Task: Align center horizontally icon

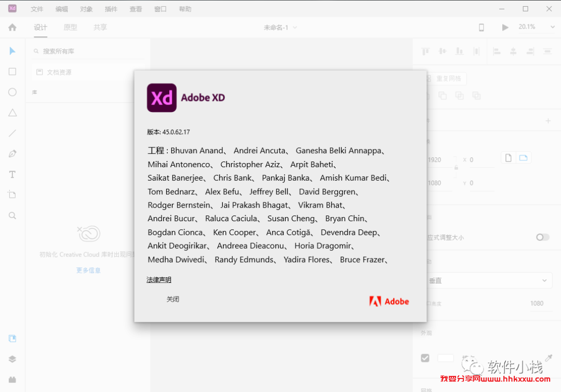Action: 513,51
